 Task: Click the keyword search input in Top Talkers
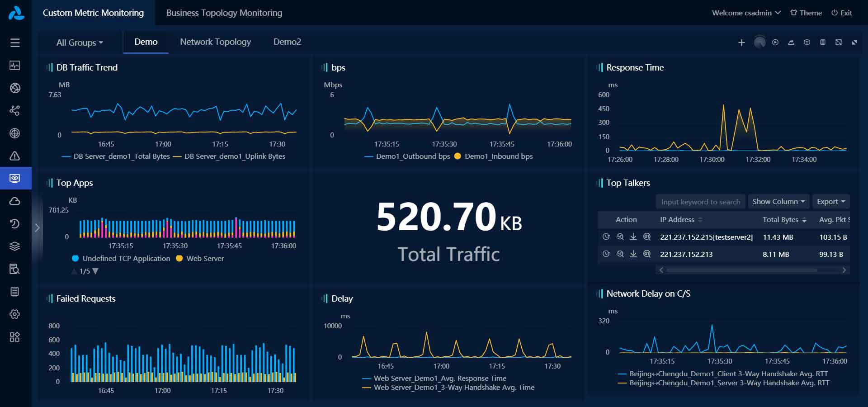700,201
